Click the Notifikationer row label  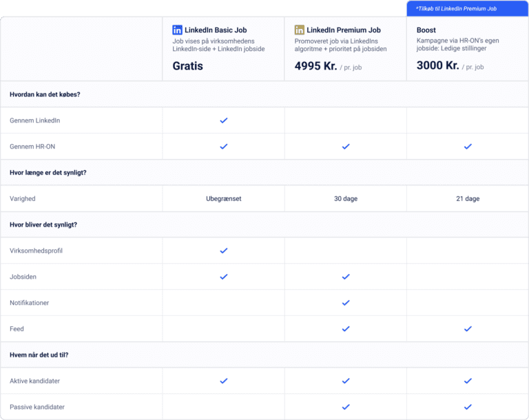point(30,303)
